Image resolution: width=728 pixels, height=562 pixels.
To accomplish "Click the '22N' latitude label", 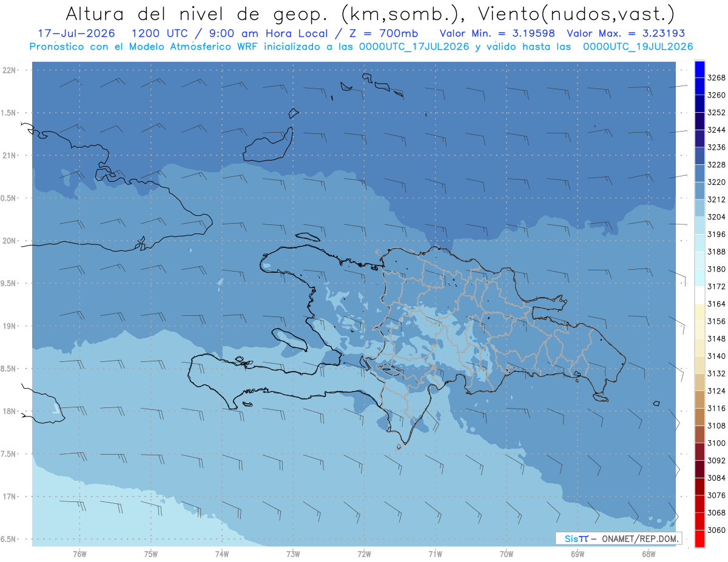I will (x=9, y=70).
